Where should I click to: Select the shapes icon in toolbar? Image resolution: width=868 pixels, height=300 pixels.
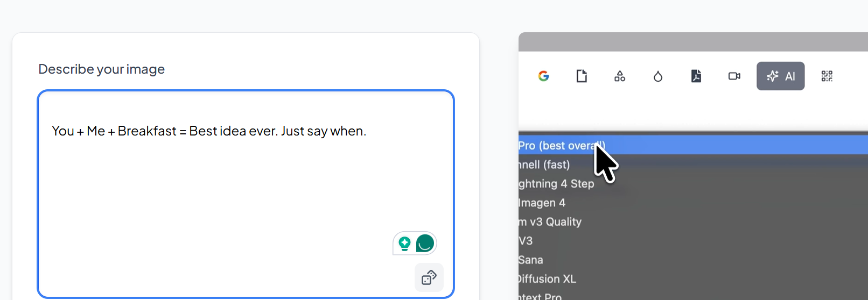pos(620,76)
